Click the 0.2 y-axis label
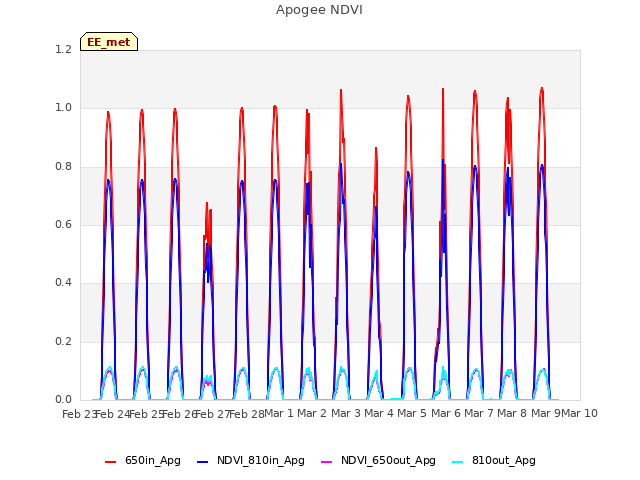This screenshot has height=480, width=640. 63,341
